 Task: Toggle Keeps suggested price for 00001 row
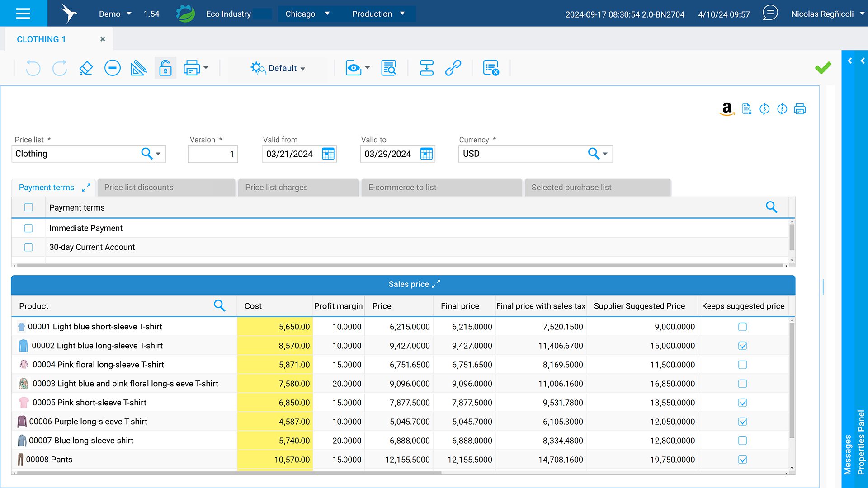(742, 327)
